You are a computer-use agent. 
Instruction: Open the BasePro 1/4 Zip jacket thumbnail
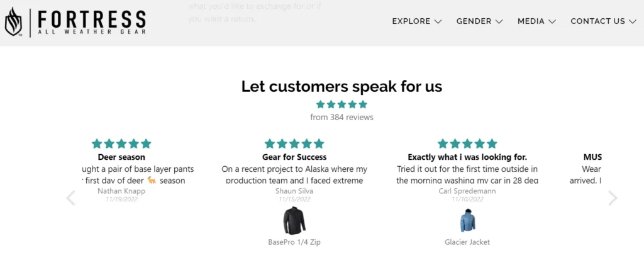click(x=294, y=221)
